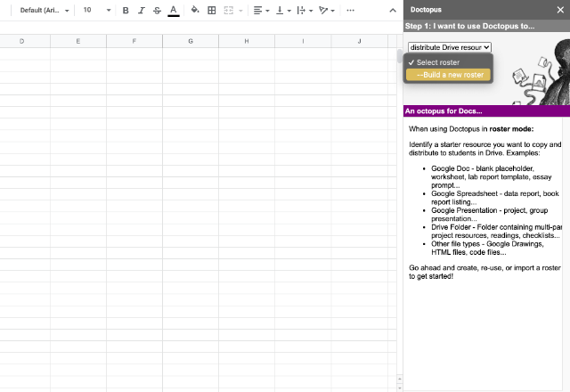Select column F header
Viewport: 570px width, 392px height.
[134, 42]
